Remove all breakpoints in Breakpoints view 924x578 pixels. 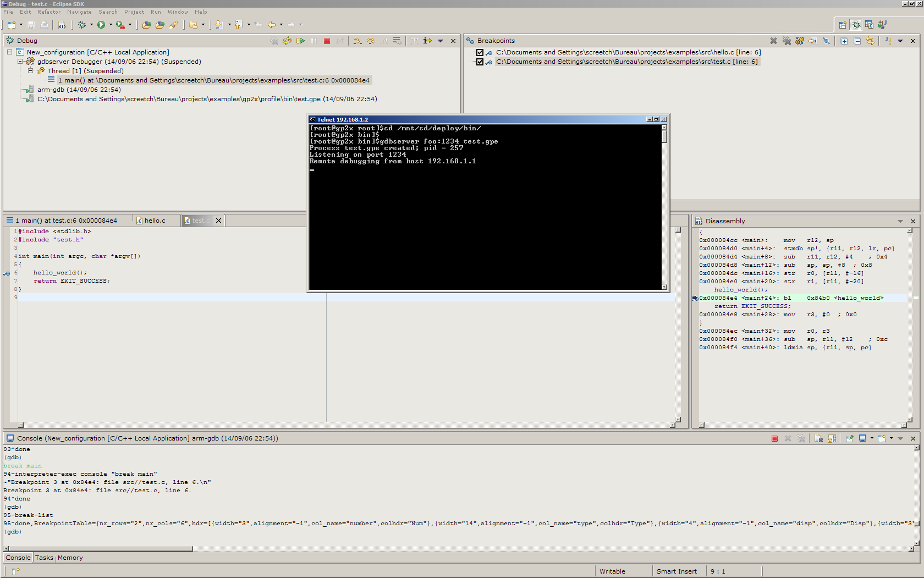click(x=787, y=41)
